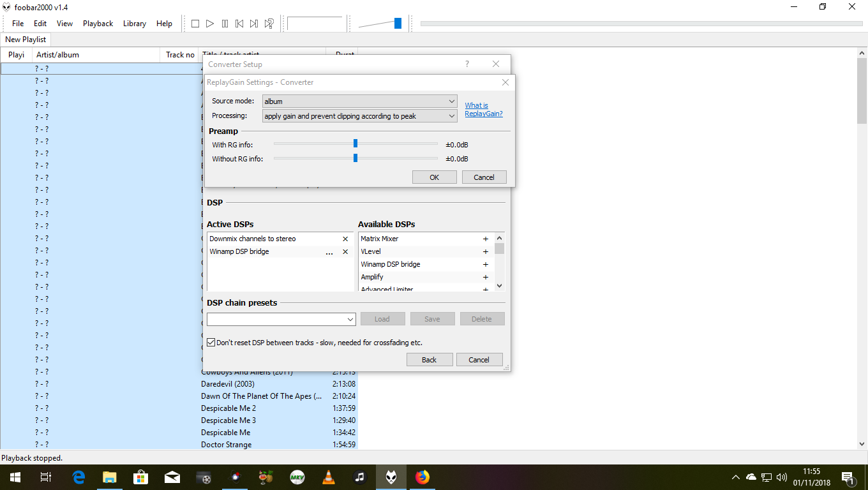Add Amplify with its plus icon
This screenshot has width=868, height=490.
tap(486, 277)
